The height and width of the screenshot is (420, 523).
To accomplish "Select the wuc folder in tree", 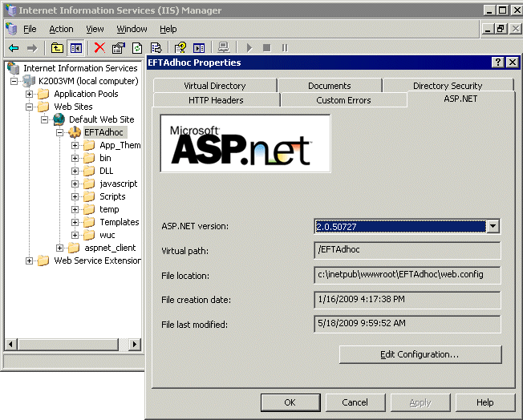I will tap(107, 235).
